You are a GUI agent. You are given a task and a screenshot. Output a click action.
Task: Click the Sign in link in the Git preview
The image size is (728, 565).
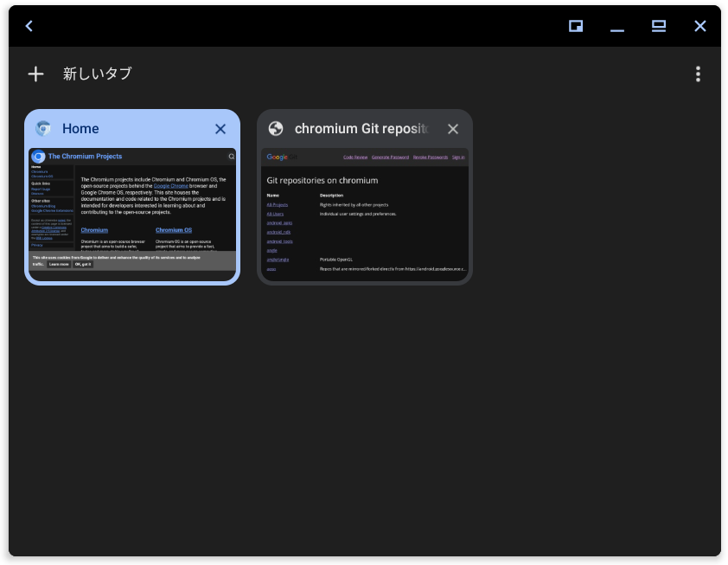(458, 157)
